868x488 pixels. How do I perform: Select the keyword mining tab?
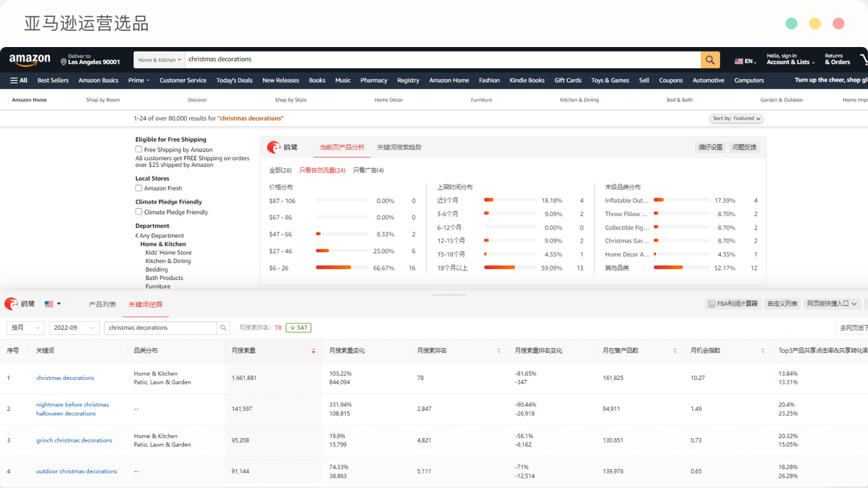[146, 304]
